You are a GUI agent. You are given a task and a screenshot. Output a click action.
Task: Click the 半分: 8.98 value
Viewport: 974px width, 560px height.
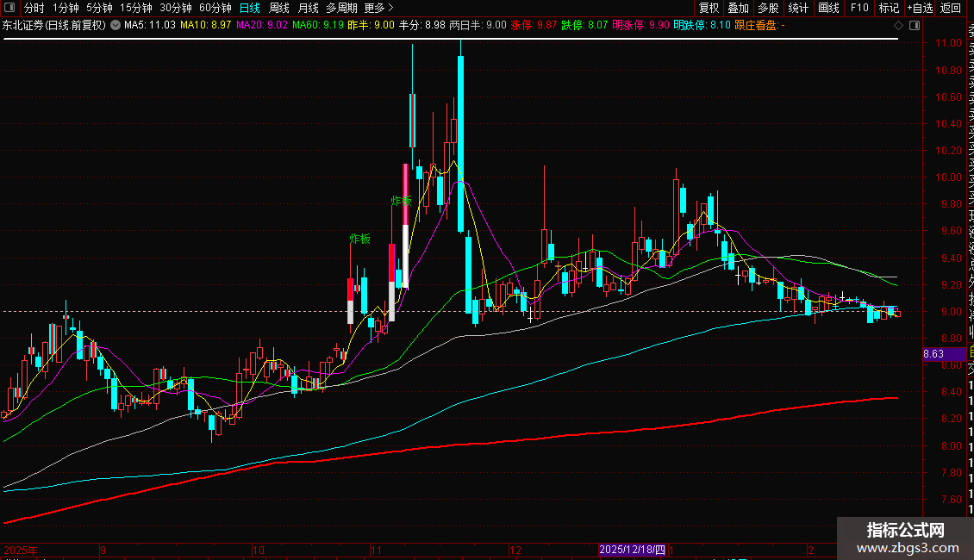(421, 26)
